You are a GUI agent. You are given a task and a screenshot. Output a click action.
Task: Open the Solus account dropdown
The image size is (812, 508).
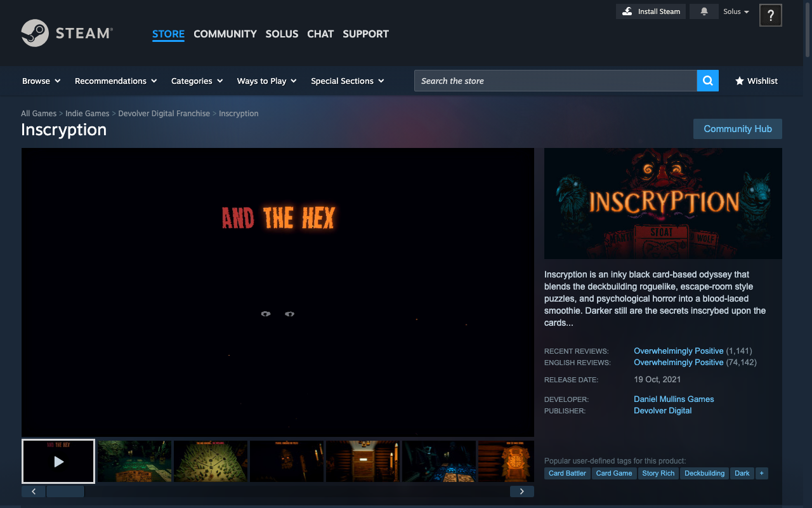(x=736, y=11)
